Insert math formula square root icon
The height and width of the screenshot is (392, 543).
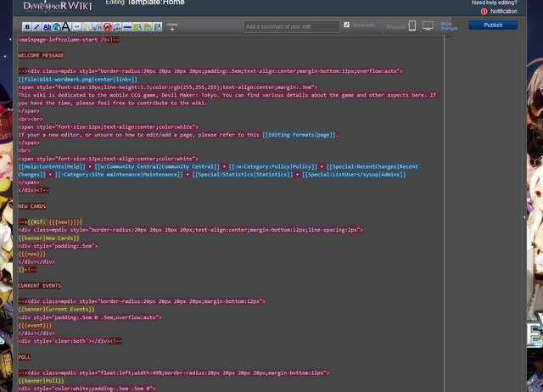click(x=98, y=26)
